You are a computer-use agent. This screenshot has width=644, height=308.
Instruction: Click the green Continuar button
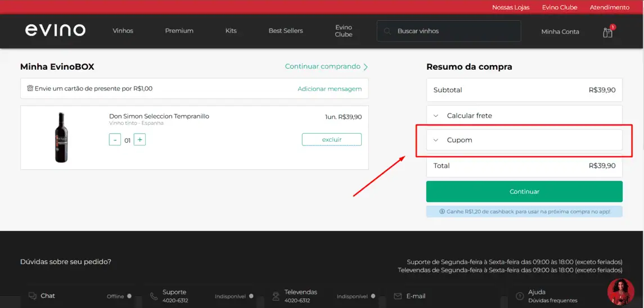tap(525, 192)
